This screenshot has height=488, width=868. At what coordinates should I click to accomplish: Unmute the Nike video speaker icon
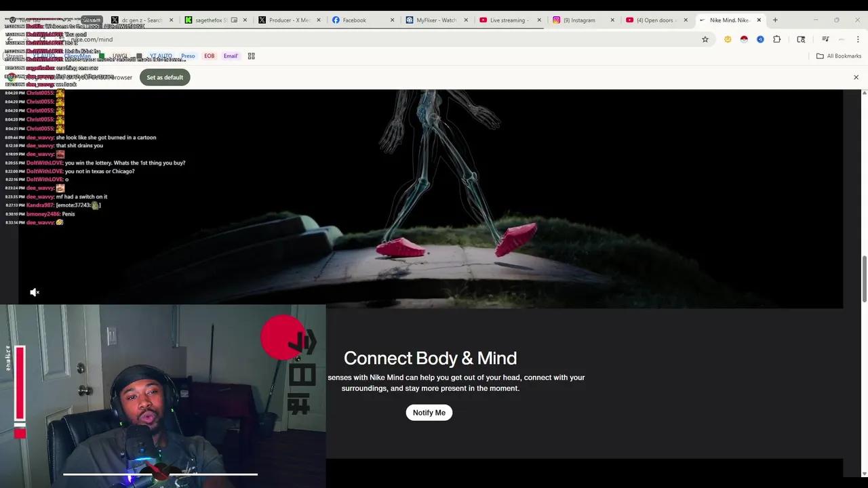(x=35, y=292)
